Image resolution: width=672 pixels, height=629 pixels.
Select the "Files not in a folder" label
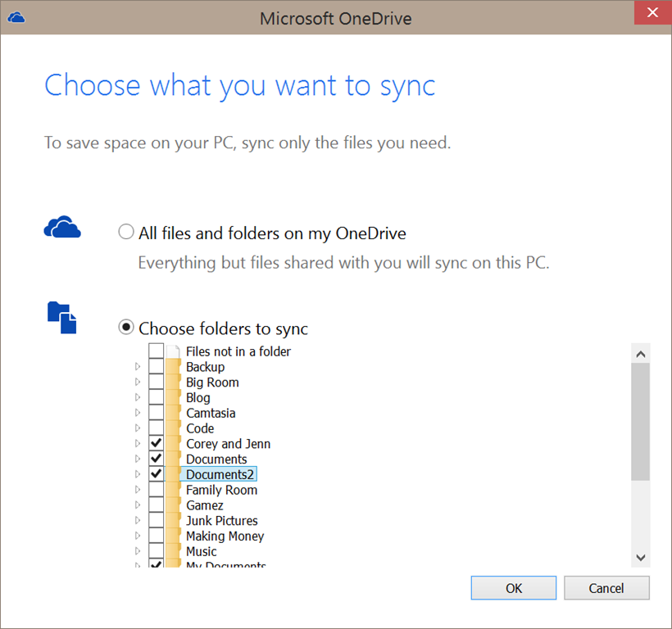pos(238,351)
